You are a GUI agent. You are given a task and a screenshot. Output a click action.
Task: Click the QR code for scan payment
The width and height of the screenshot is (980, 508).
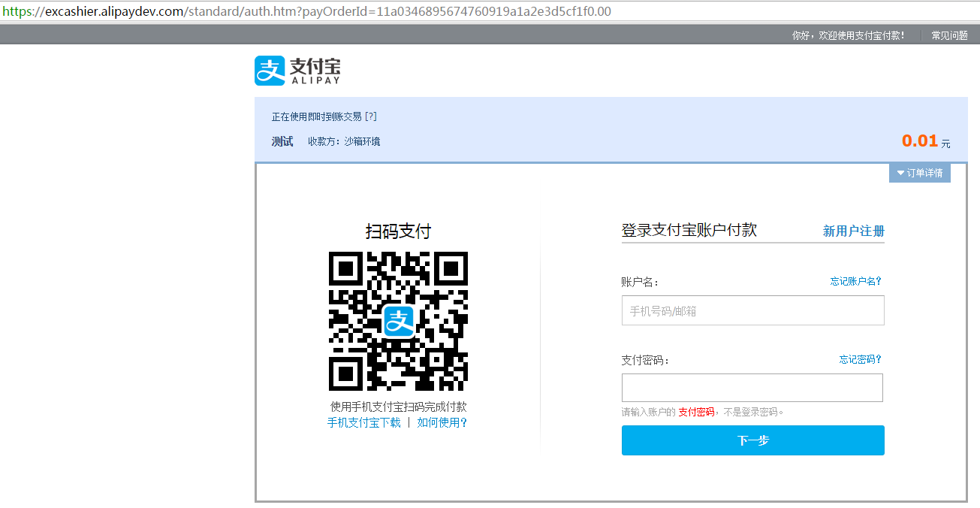(399, 321)
